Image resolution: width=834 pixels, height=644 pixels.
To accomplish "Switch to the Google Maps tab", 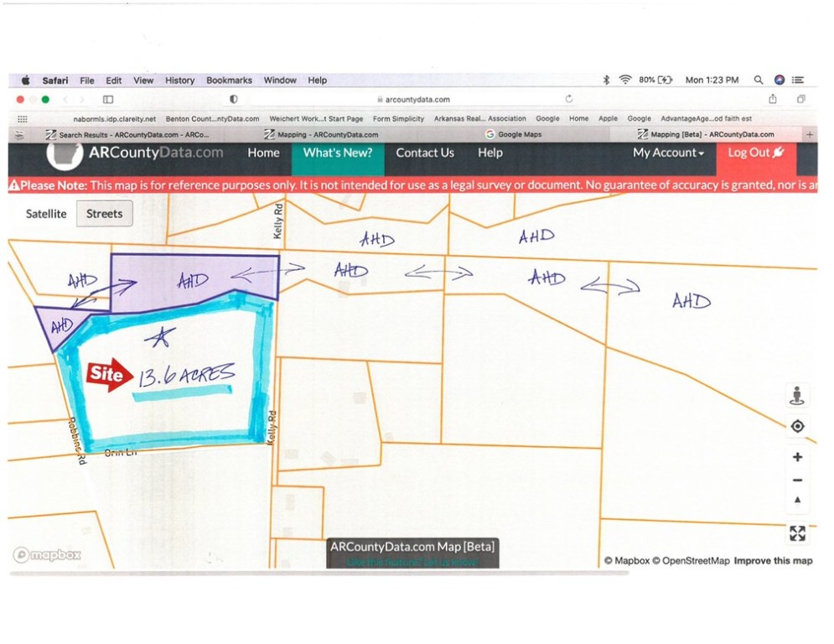I will tap(514, 135).
